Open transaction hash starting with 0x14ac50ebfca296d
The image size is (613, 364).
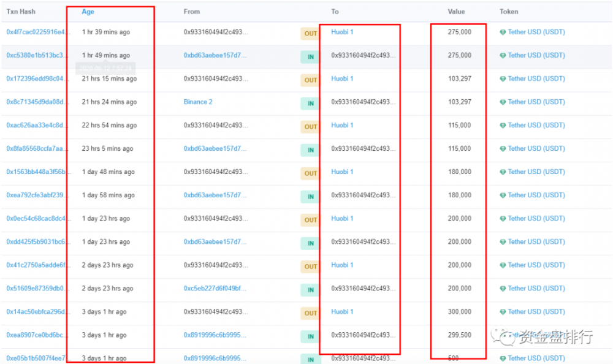click(x=34, y=311)
